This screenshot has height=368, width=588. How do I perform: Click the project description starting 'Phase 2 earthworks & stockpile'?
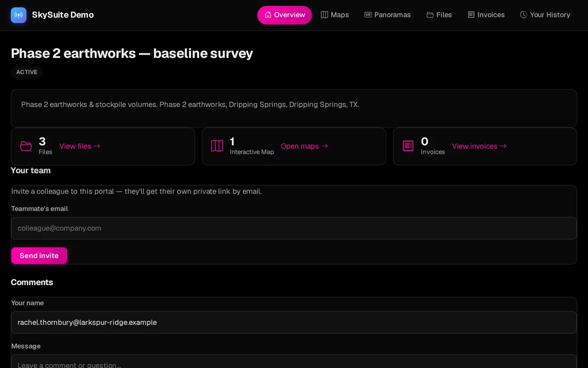(x=190, y=104)
